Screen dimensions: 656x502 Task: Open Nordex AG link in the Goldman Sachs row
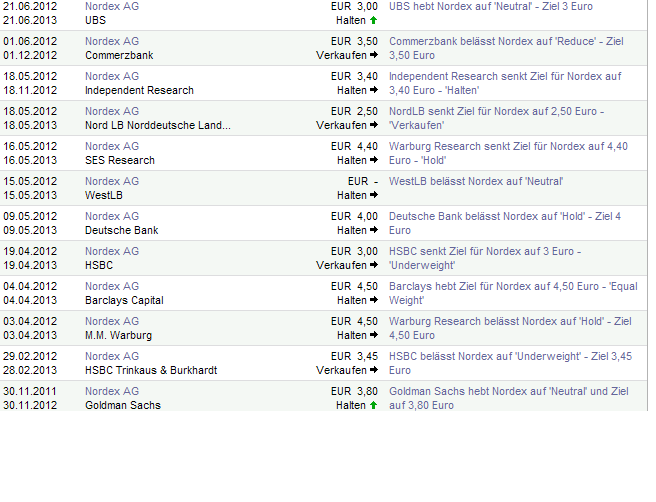pyautogui.click(x=112, y=391)
